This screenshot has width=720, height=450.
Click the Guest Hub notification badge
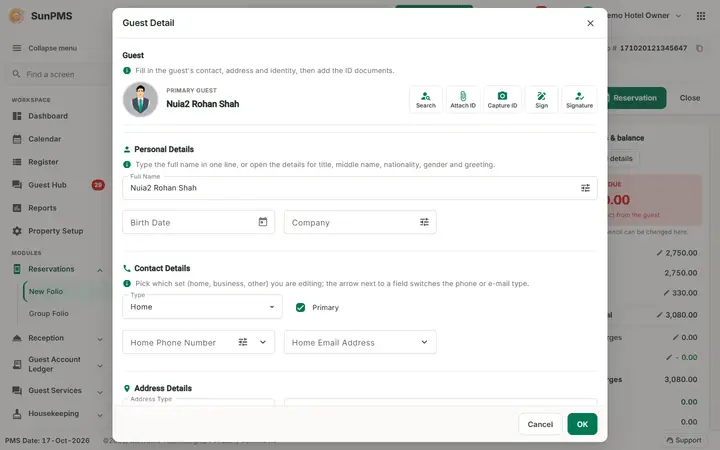[98, 185]
